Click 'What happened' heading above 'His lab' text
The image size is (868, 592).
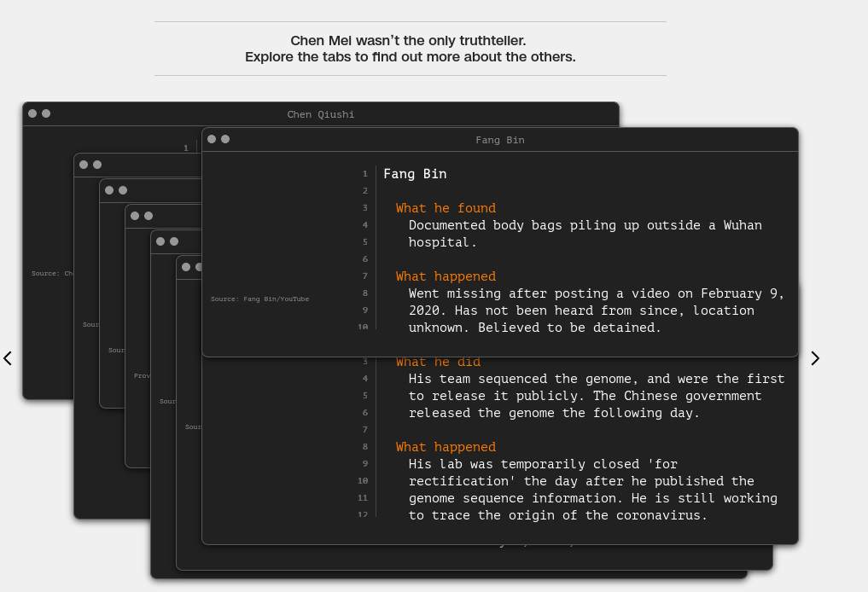point(446,447)
